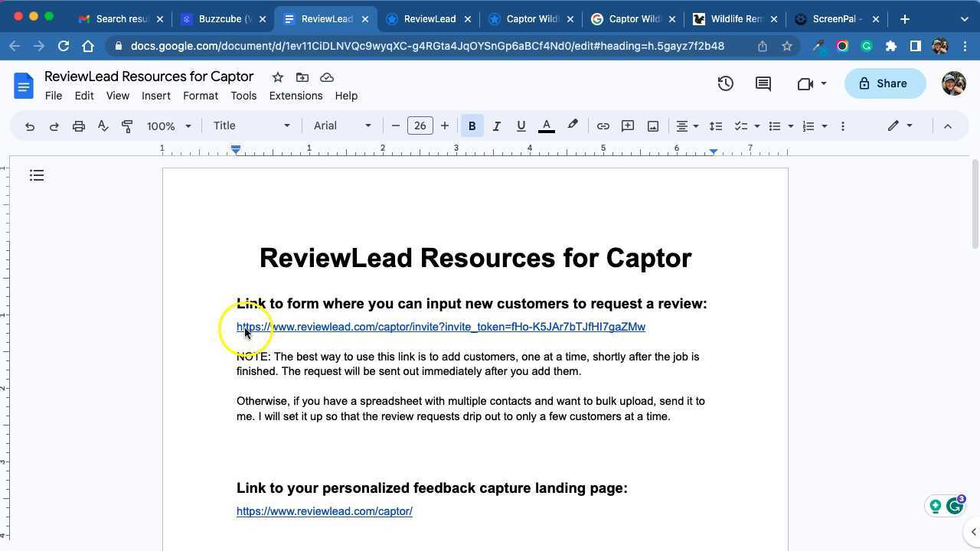Toggle underline formatting
Viewport: 980px width, 551px height.
coord(521,126)
